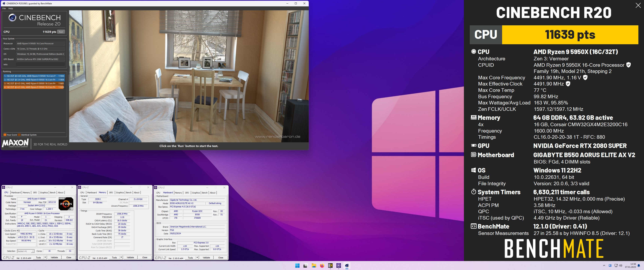The height and width of the screenshot is (270, 644).
Task: Click DRAM Frequency value 1596.8 MHz
Action: pyautogui.click(x=122, y=214)
